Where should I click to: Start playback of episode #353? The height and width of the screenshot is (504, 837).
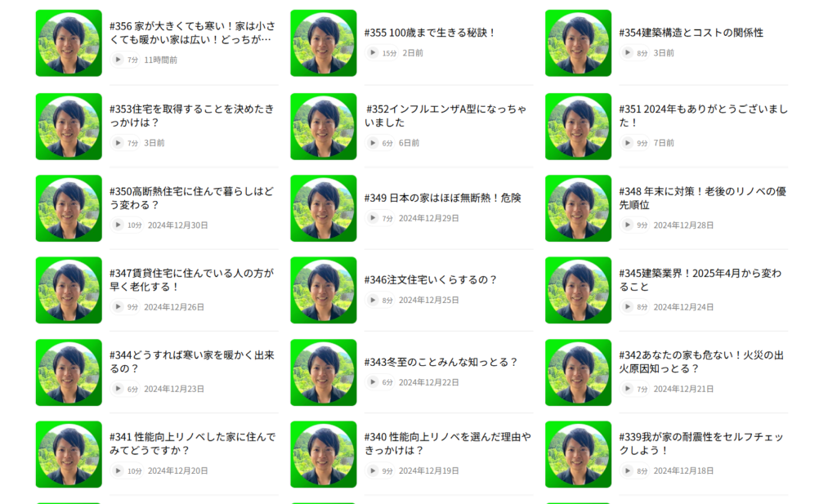point(118,143)
